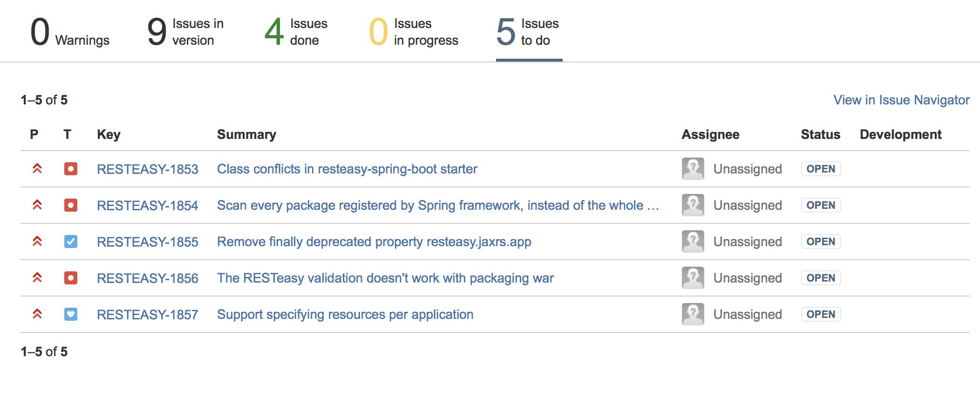Open summary Remove finally deprecated property resteasy.jaxrs.app
The width and height of the screenshot is (980, 400).
pyautogui.click(x=374, y=242)
